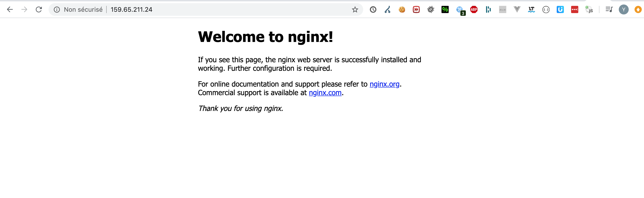Open the red LastPass extension
Screen dimensions: 644x198
574,9
